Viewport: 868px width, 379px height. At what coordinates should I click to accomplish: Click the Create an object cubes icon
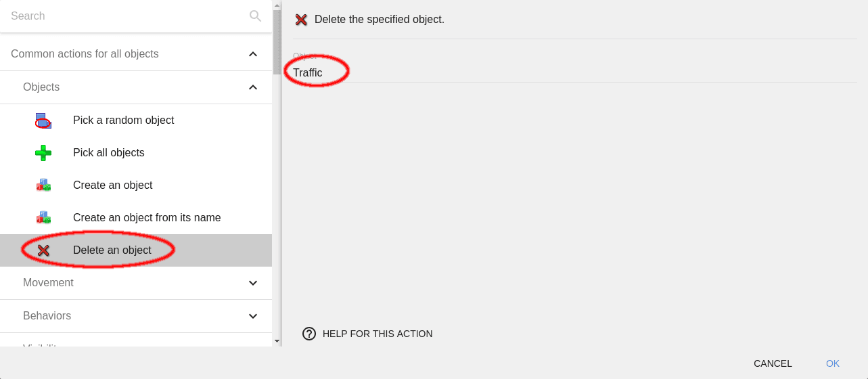pos(43,185)
